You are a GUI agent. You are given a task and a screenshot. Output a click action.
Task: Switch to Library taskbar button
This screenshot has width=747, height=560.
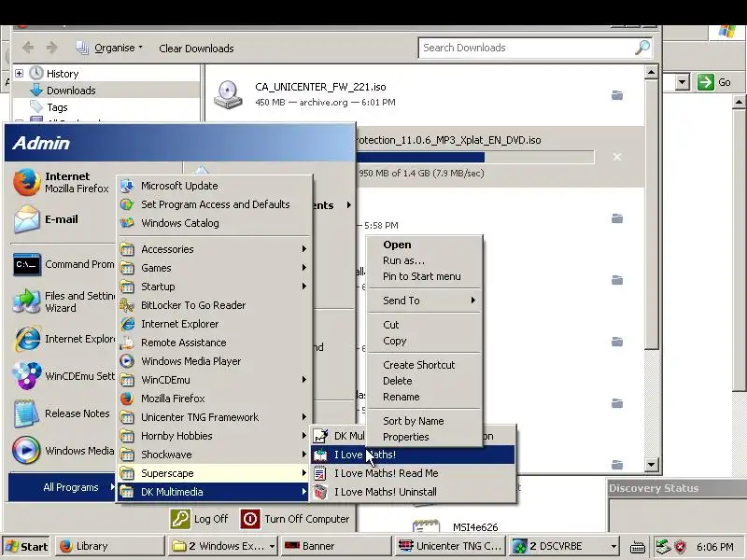(109, 546)
